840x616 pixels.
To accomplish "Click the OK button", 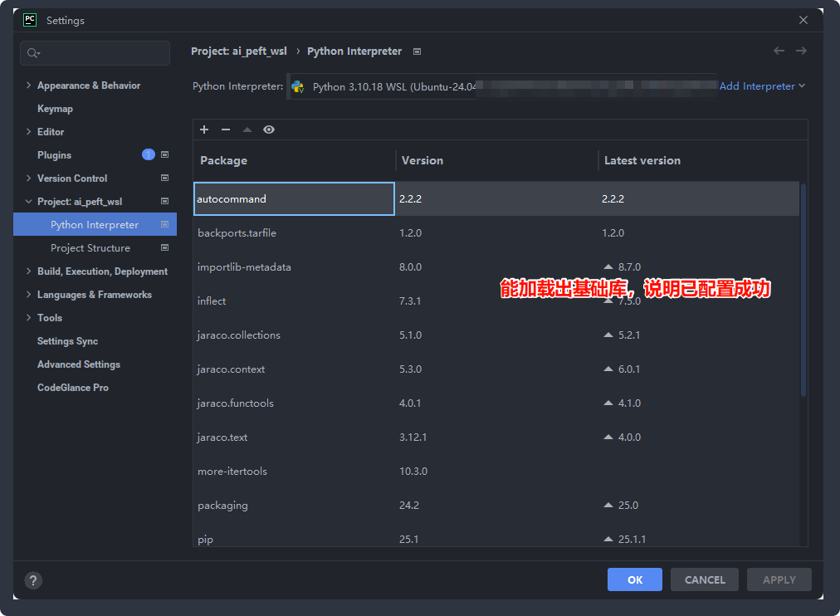I will coord(635,579).
